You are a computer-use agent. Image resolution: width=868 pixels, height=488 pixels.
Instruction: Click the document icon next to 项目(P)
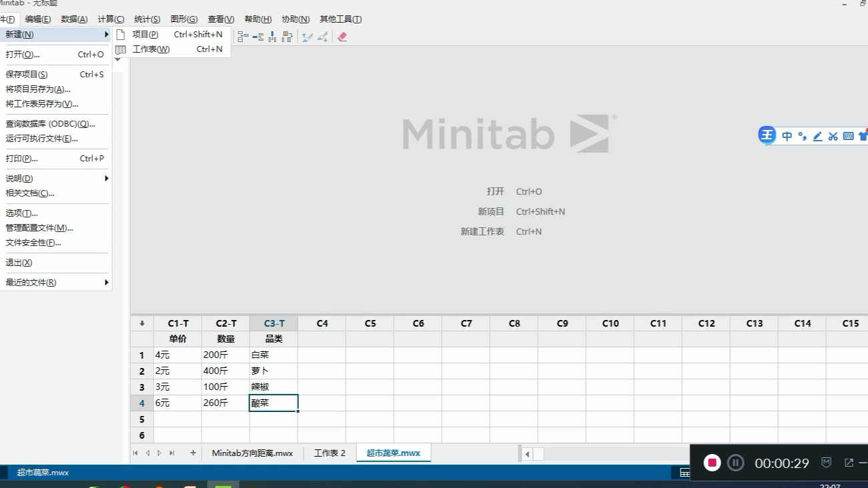point(121,34)
